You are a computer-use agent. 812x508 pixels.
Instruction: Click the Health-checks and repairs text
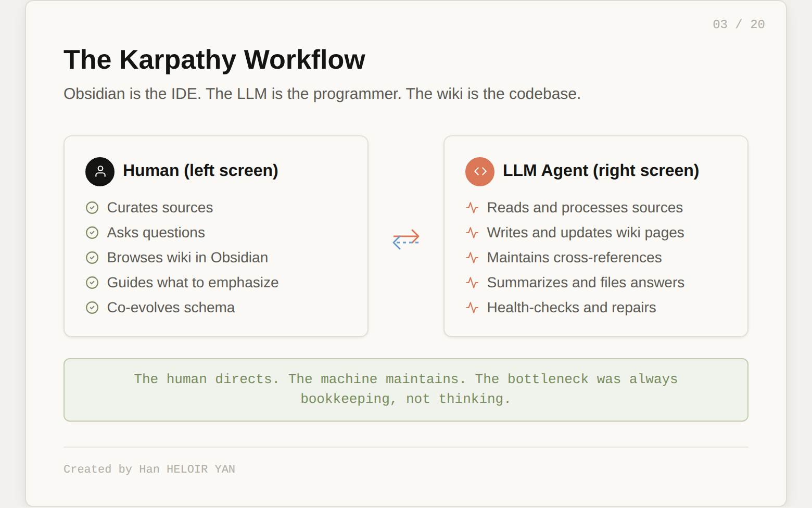pyautogui.click(x=572, y=308)
